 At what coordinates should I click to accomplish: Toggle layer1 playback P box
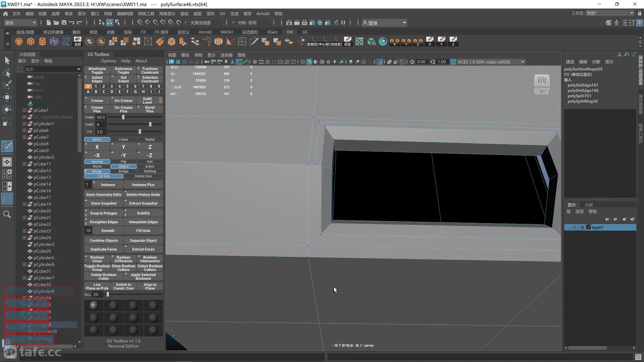pos(575,227)
